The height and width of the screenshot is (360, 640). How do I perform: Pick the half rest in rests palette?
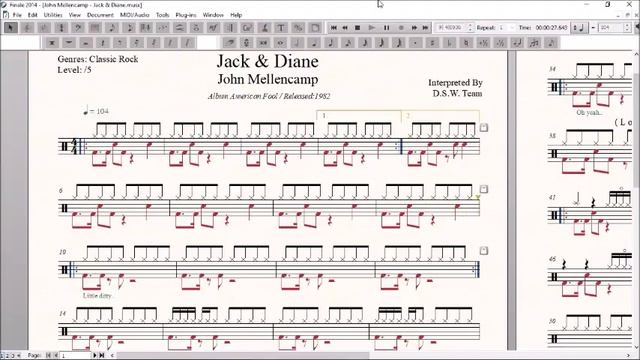point(85,42)
